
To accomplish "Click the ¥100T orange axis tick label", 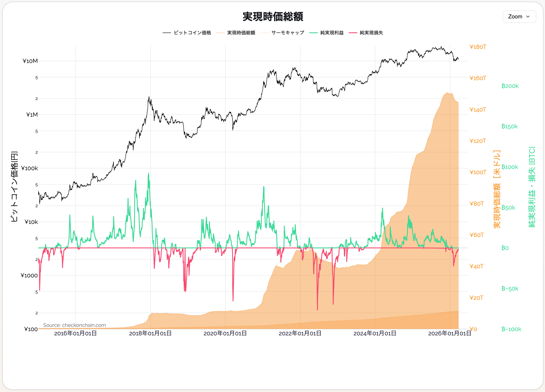I will [478, 172].
